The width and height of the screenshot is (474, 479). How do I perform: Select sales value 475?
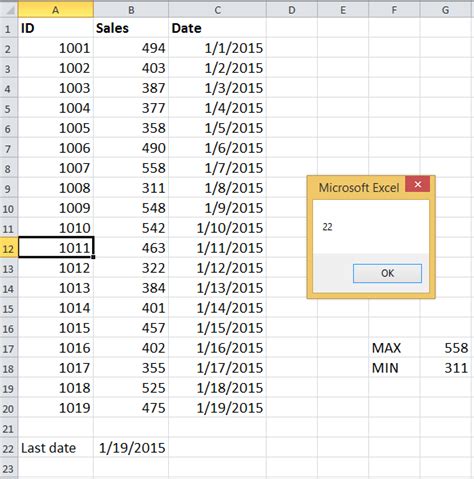pos(131,408)
